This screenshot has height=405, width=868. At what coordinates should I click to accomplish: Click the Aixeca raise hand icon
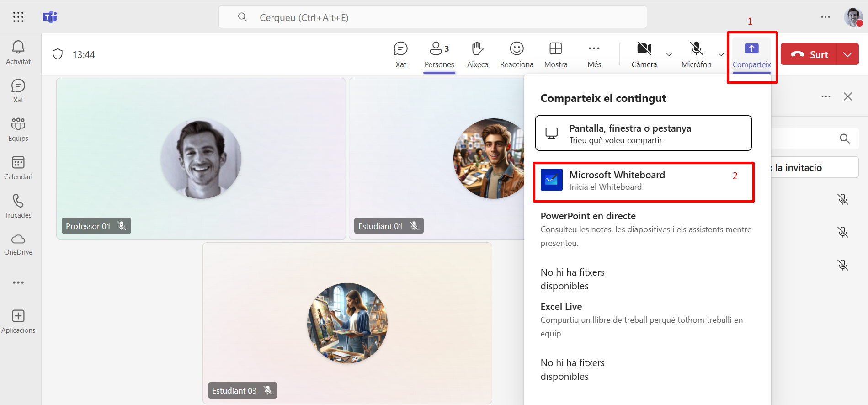(478, 54)
